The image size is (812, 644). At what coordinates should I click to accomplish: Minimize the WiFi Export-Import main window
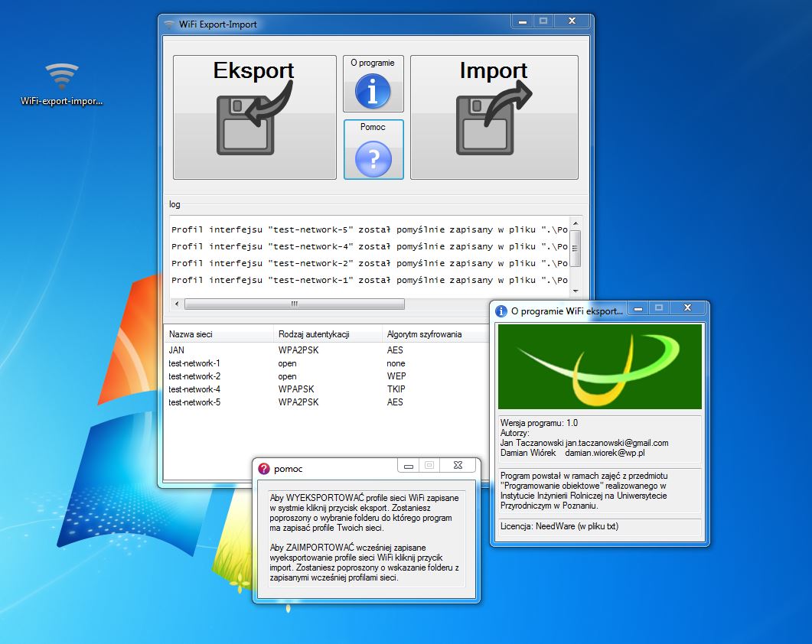point(523,21)
